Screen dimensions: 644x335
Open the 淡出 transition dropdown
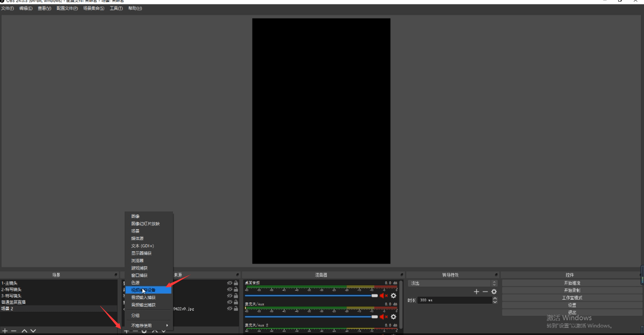pyautogui.click(x=452, y=283)
